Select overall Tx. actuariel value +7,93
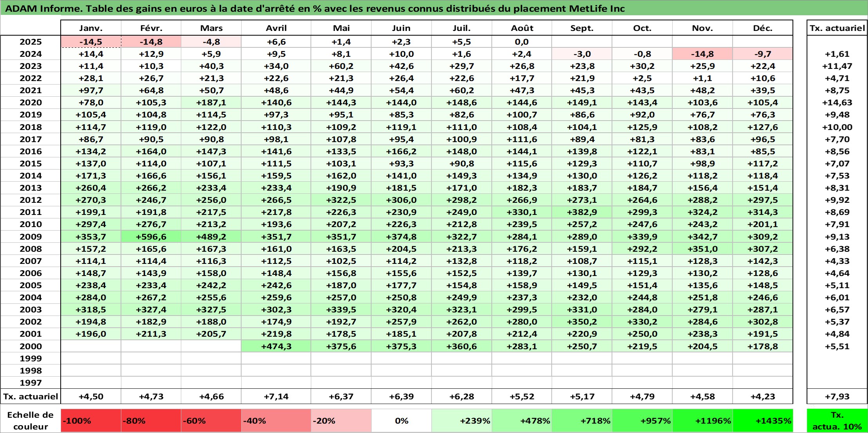Viewport: 868px width, 433px height. click(837, 397)
